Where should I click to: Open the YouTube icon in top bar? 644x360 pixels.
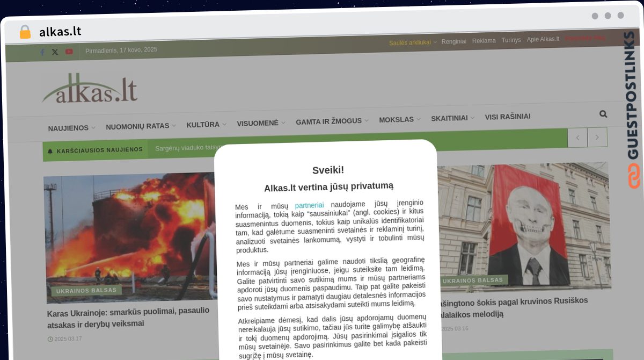pos(69,52)
